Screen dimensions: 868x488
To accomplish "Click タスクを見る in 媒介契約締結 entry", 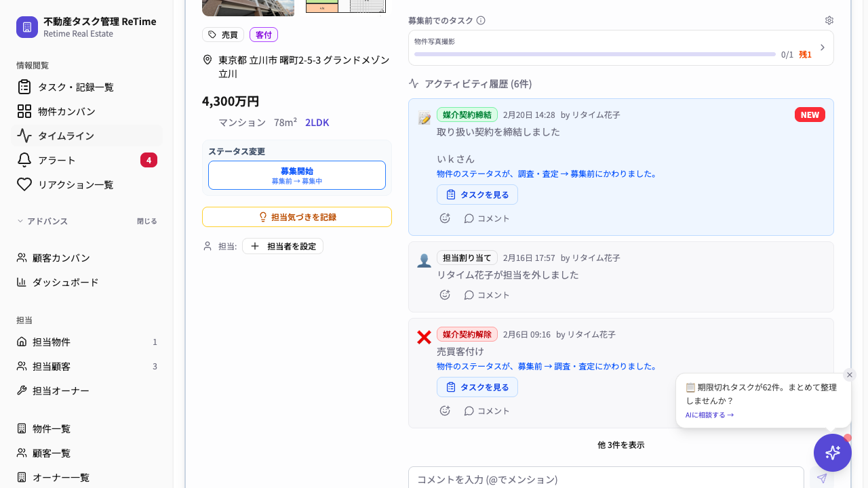I will tap(477, 195).
